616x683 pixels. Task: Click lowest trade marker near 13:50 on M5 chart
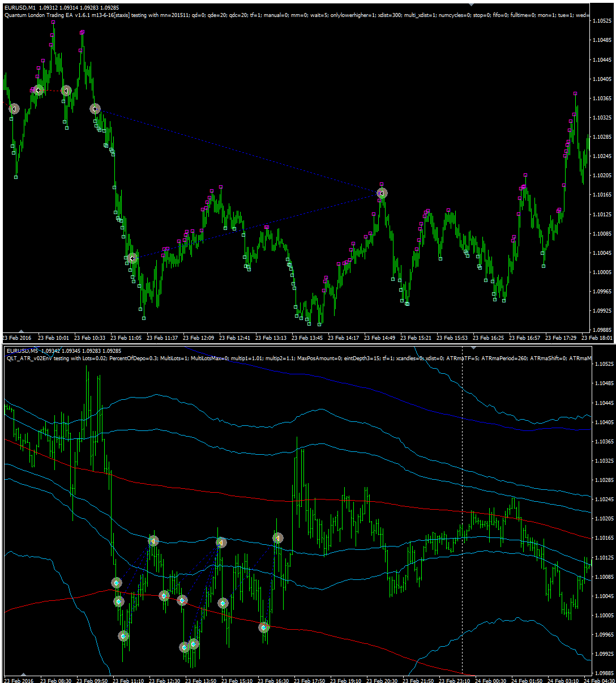click(185, 647)
